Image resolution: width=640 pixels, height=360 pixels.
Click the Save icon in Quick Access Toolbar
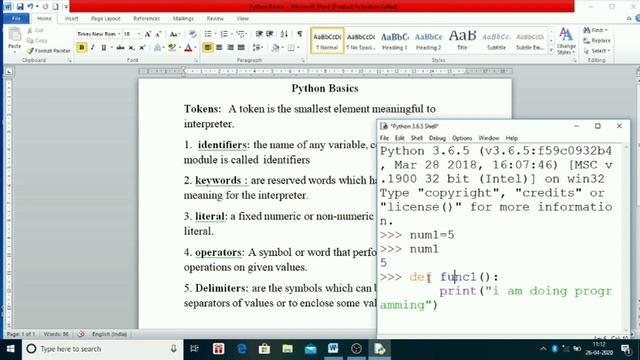click(20, 7)
